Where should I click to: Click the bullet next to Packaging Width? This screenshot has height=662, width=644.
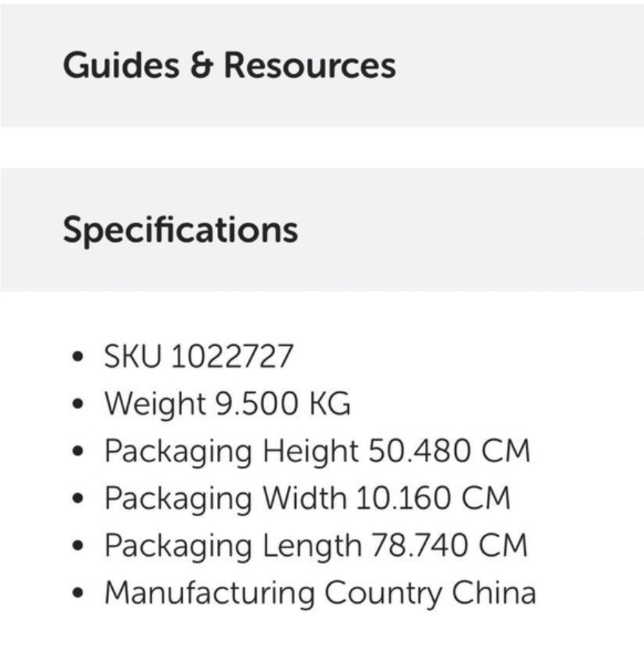click(x=77, y=499)
